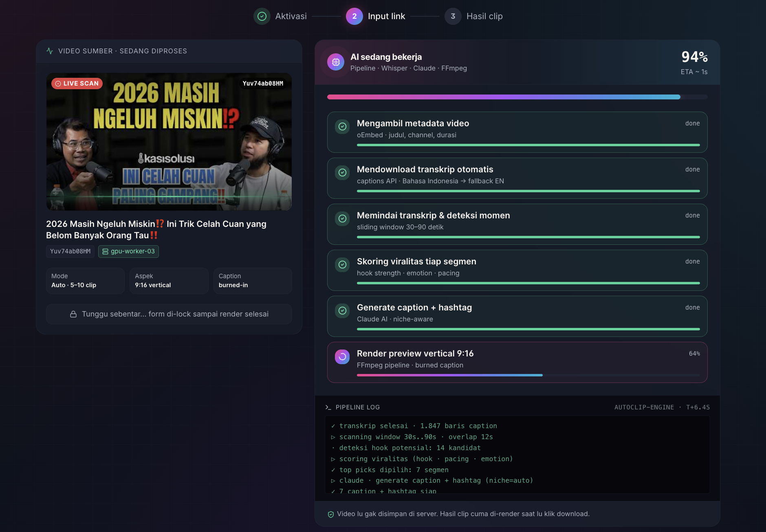The width and height of the screenshot is (766, 532).
Task: Click the AUTOCLIP-ENGINE · T+6.4S label
Action: 662,407
